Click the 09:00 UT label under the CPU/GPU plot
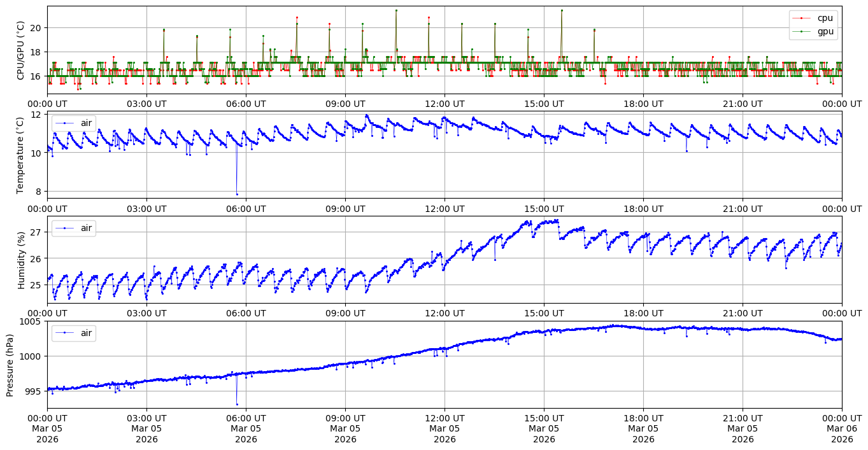 pos(345,104)
